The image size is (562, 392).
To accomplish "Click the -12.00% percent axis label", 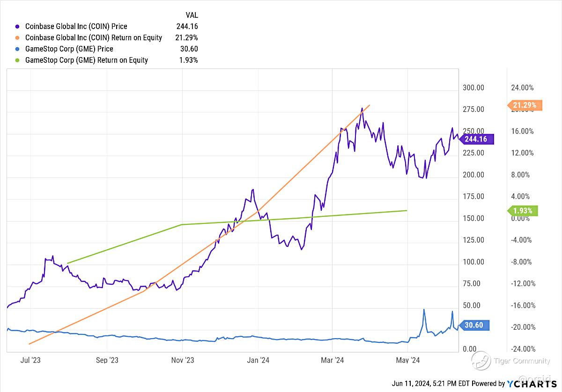I will pos(523,284).
